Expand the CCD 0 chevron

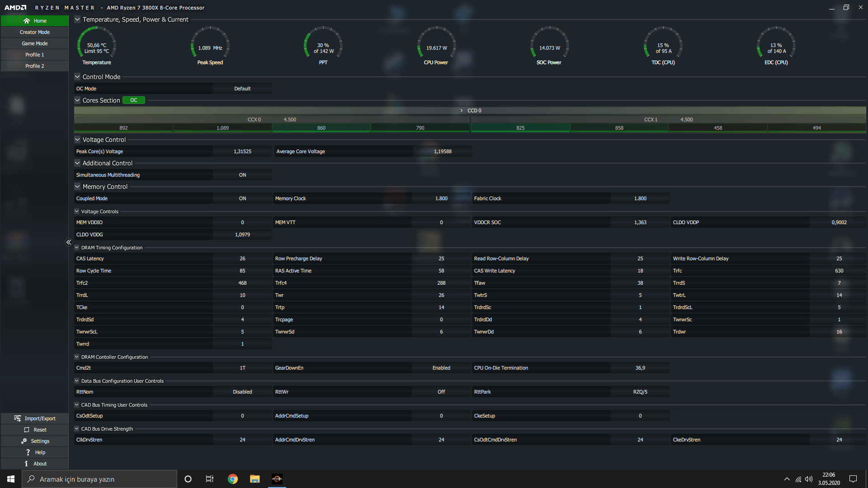click(x=461, y=111)
